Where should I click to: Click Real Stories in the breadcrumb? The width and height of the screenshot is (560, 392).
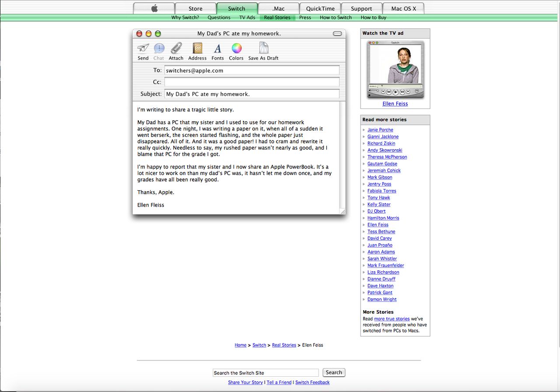click(284, 345)
